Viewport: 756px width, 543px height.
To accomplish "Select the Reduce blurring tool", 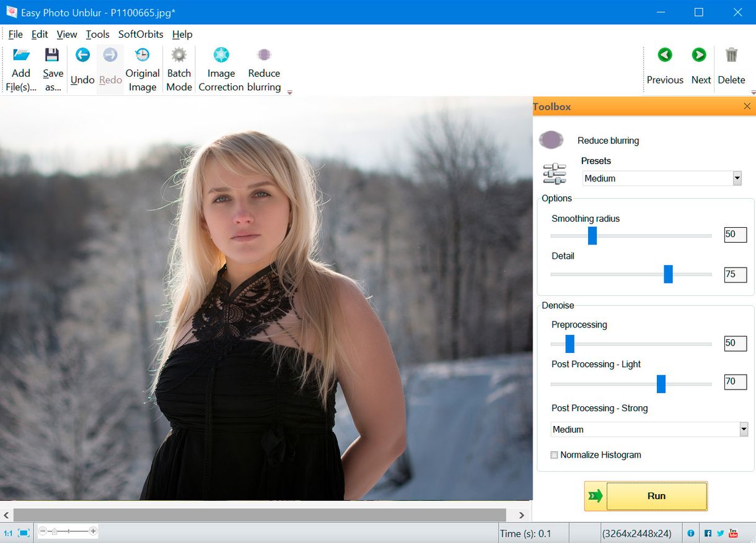I will [x=264, y=56].
